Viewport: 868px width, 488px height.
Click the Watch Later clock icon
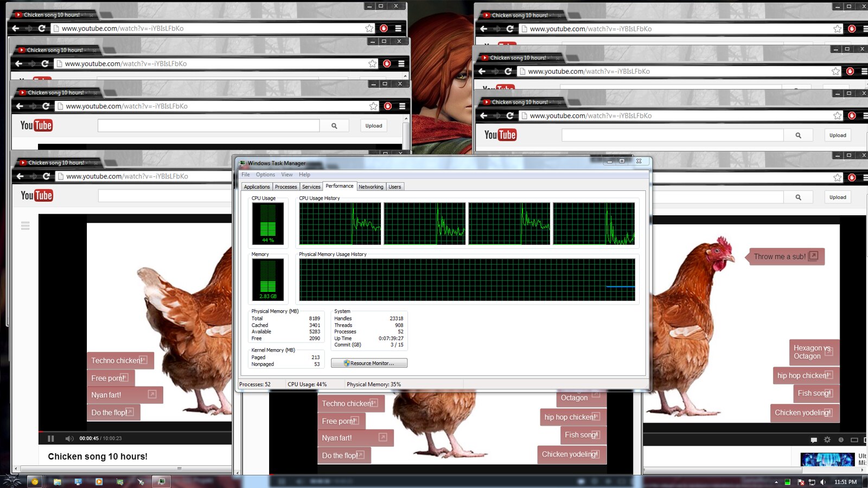tap(841, 440)
